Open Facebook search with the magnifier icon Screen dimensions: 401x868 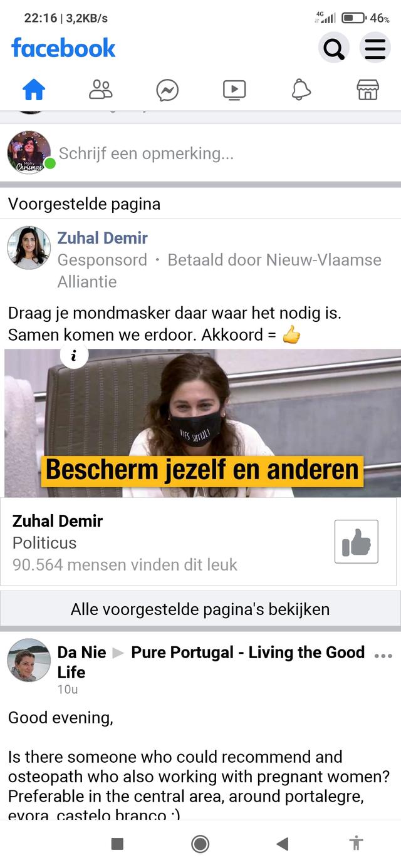pos(334,48)
